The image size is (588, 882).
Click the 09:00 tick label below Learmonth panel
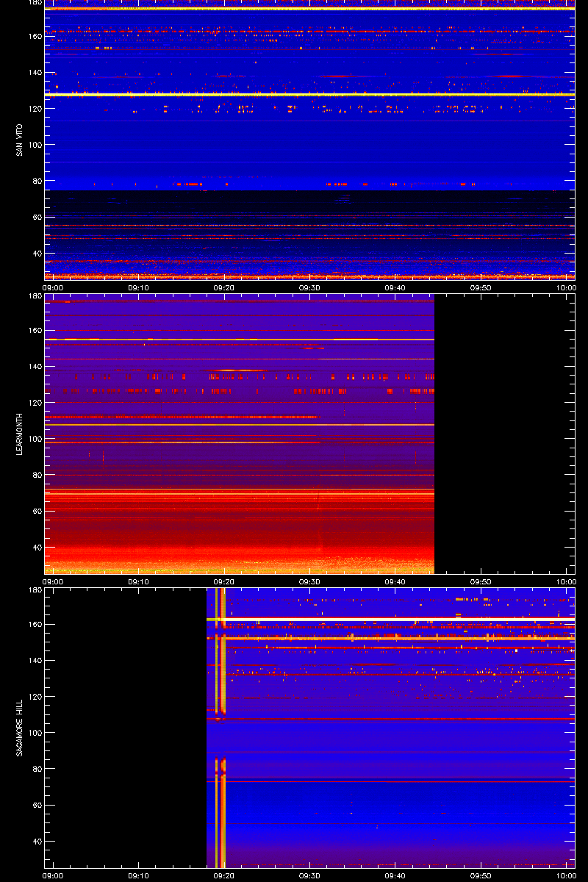pos(53,582)
